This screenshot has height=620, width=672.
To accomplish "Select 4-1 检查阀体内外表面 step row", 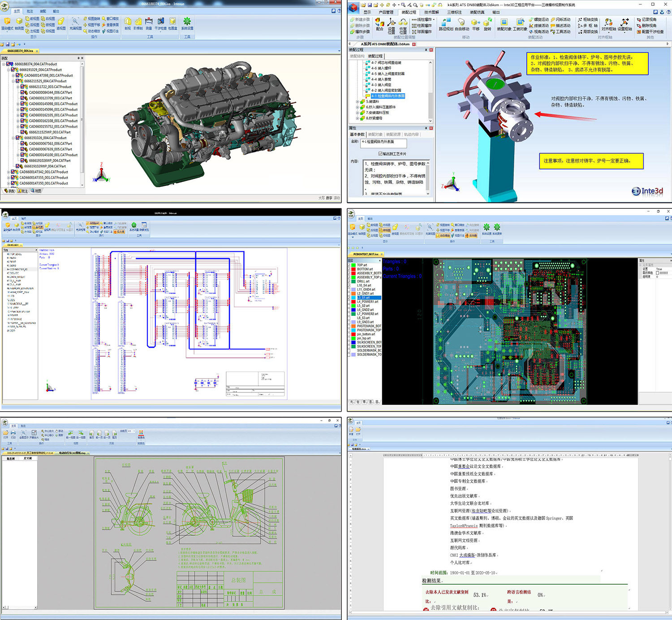I will (x=388, y=96).
